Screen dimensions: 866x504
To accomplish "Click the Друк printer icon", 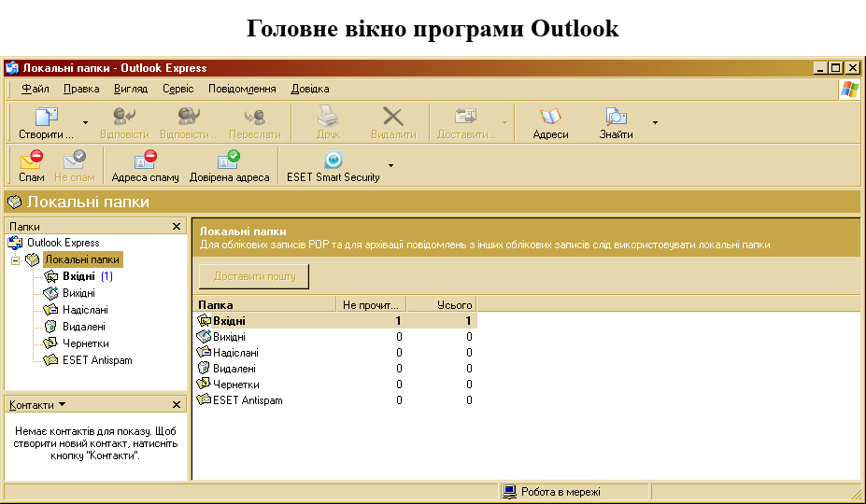I will point(328,117).
